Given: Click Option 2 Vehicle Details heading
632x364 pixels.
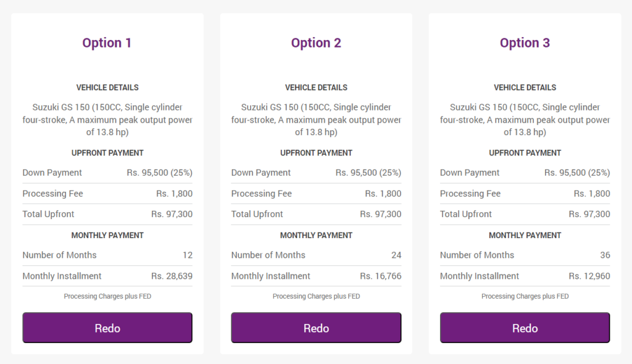Looking at the screenshot, I should pyautogui.click(x=316, y=88).
